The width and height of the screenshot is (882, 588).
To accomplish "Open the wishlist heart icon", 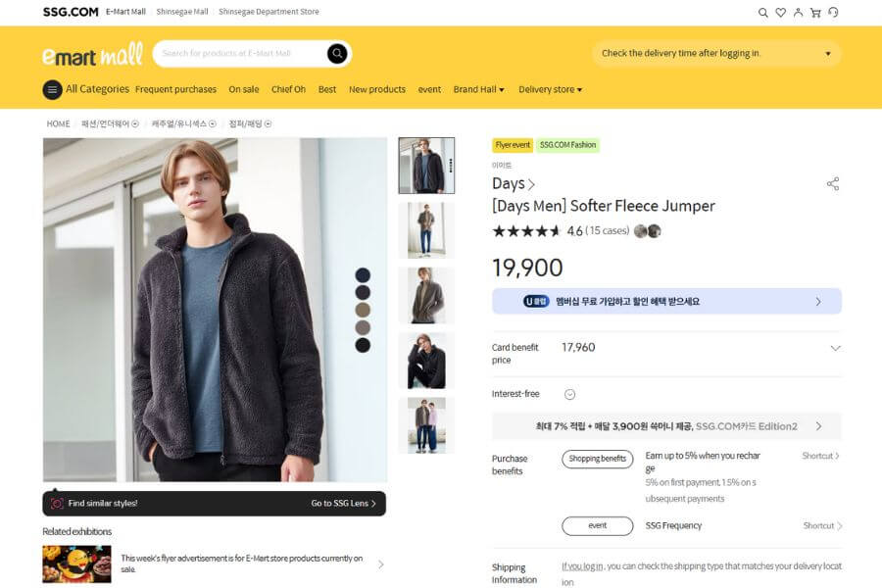I will (x=780, y=13).
